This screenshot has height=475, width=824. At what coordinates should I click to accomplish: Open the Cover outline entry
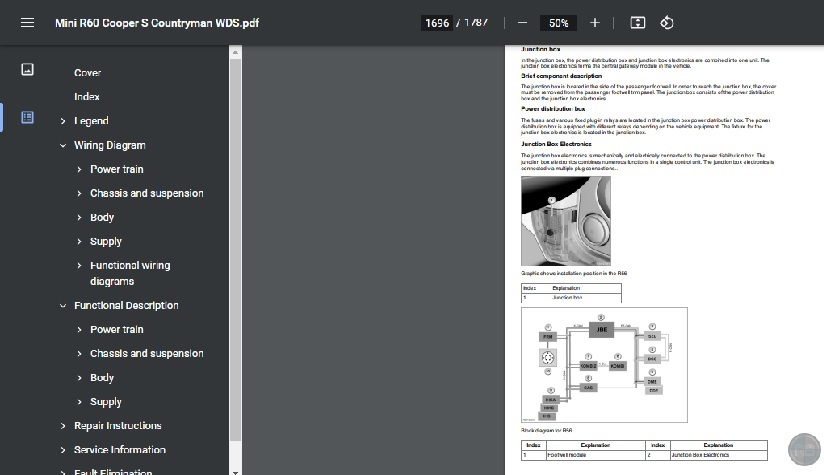coord(87,73)
